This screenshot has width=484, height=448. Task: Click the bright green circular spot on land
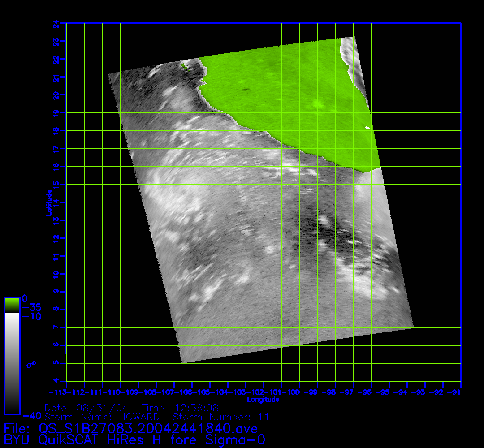(318, 104)
